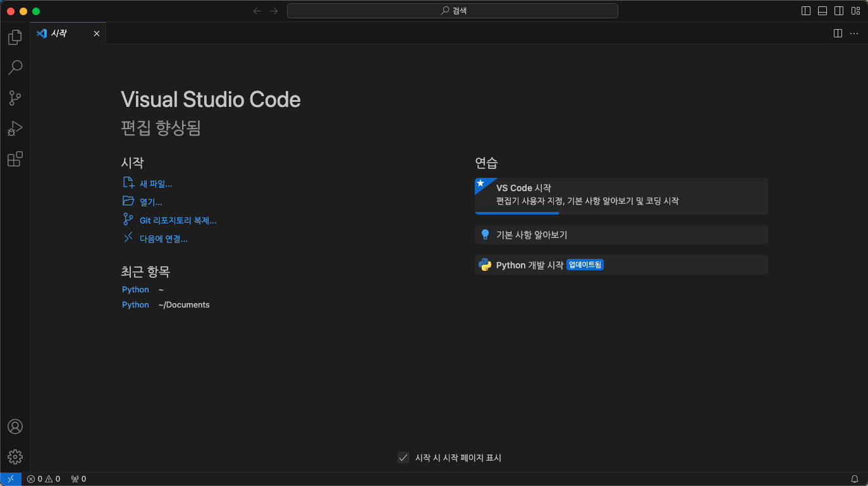Viewport: 868px width, 486px height.
Task: Open the Explorer view in activity bar
Action: tap(15, 37)
